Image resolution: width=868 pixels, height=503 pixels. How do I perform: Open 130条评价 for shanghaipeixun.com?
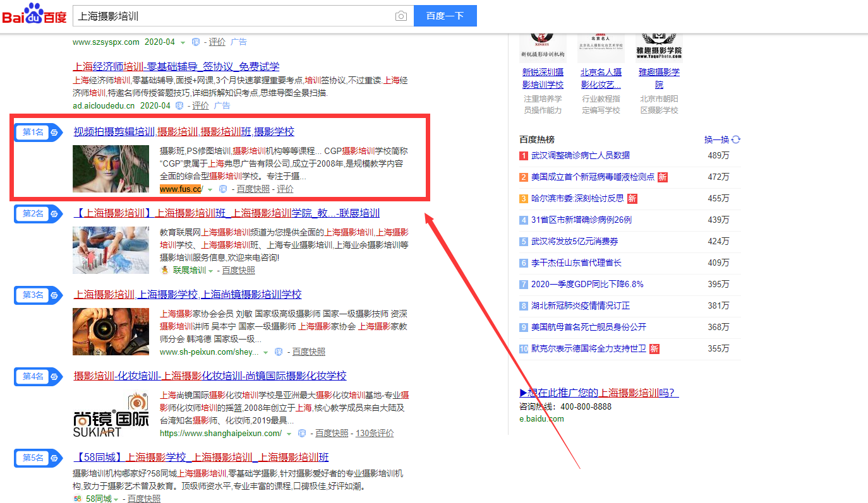pyautogui.click(x=375, y=434)
